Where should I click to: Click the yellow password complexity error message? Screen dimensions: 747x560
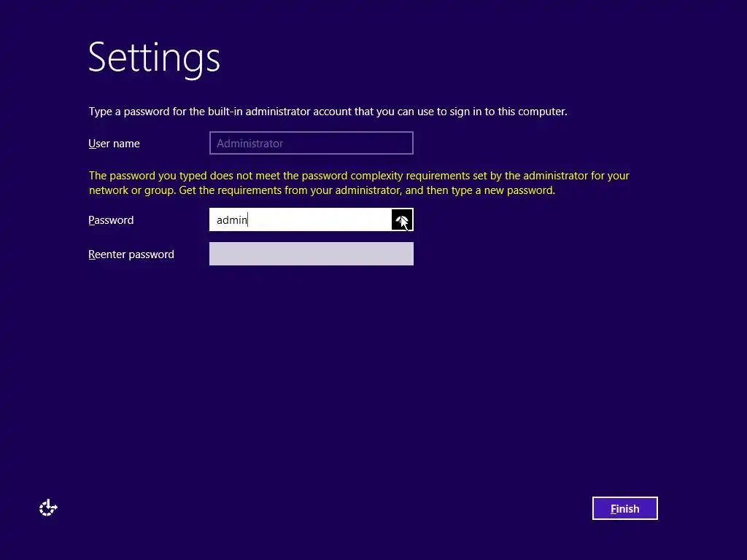pos(359,183)
